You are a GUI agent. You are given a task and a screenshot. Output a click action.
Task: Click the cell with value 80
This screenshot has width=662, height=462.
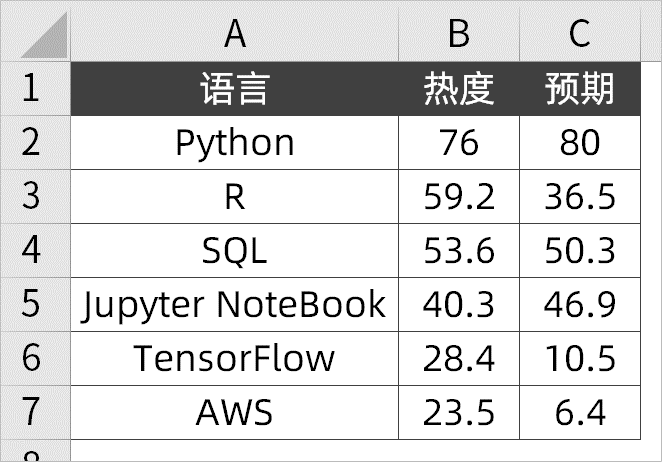580,142
